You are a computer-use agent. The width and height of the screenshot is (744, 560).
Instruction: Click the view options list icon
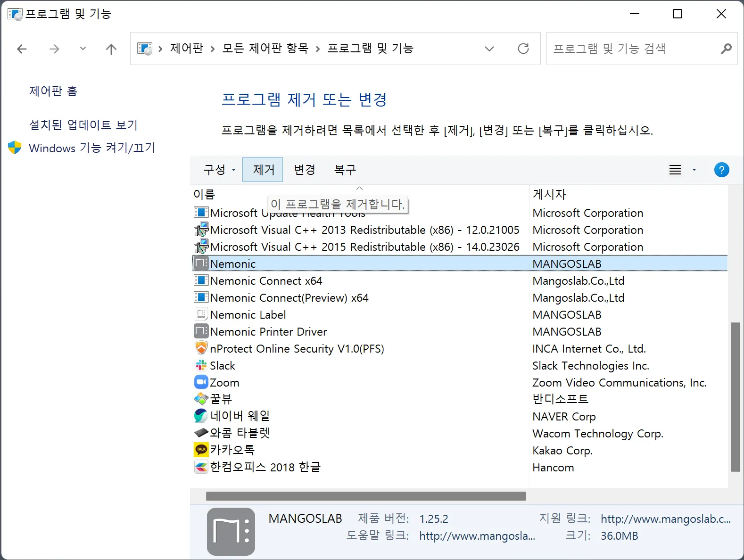[675, 170]
